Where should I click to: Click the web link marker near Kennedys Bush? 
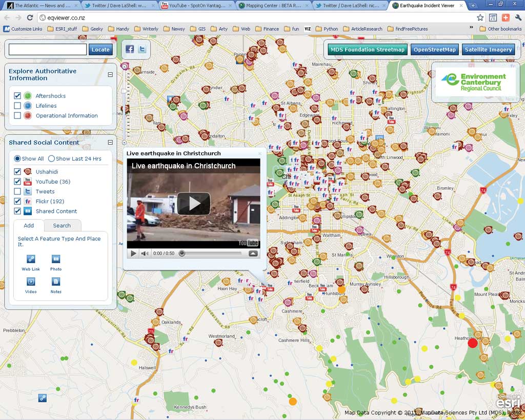[x=42, y=398]
